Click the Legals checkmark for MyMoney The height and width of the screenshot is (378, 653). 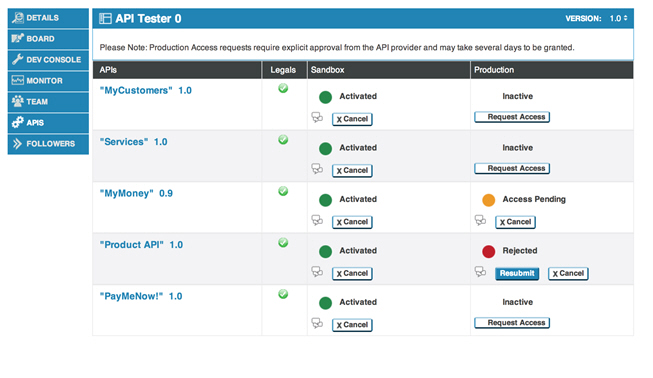283,191
